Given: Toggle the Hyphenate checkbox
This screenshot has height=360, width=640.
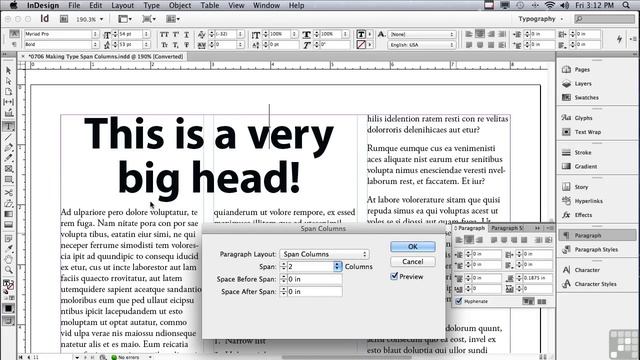Looking at the screenshot, I should click(x=459, y=301).
